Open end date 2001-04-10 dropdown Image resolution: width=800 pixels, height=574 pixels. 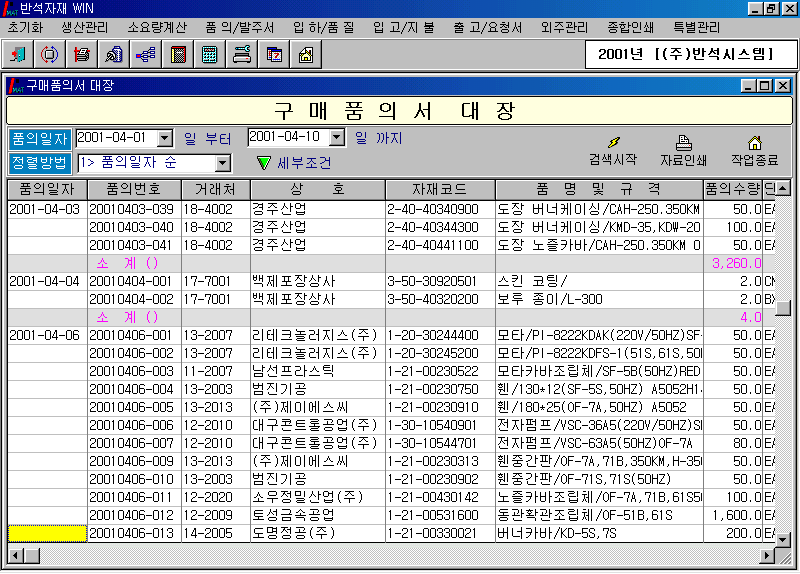click(x=337, y=138)
